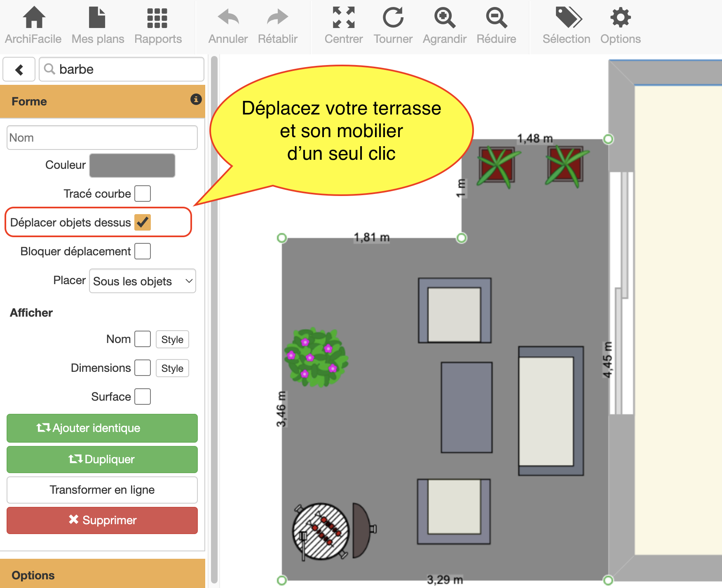
Task: Open the Rapports grid icon
Action: coord(157,18)
